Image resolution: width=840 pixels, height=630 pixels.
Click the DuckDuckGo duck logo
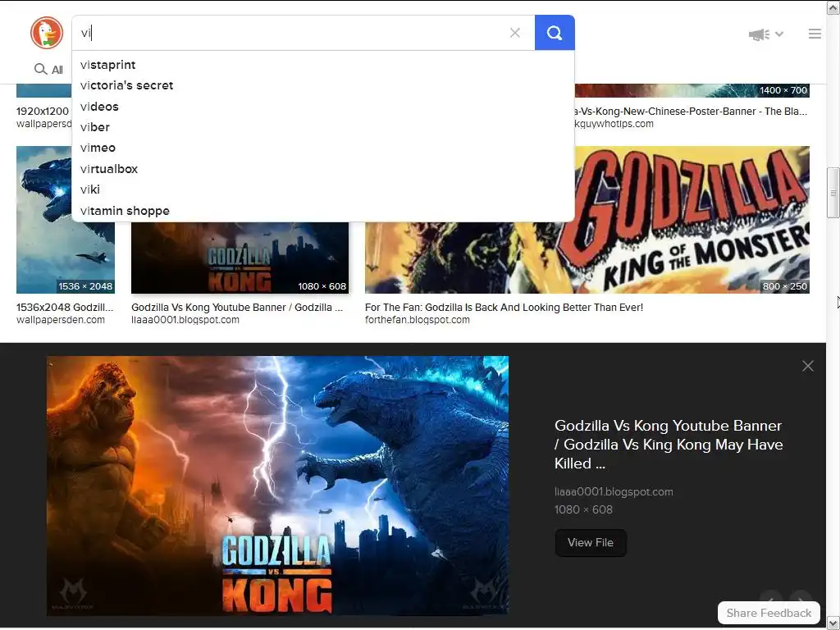[x=47, y=33]
